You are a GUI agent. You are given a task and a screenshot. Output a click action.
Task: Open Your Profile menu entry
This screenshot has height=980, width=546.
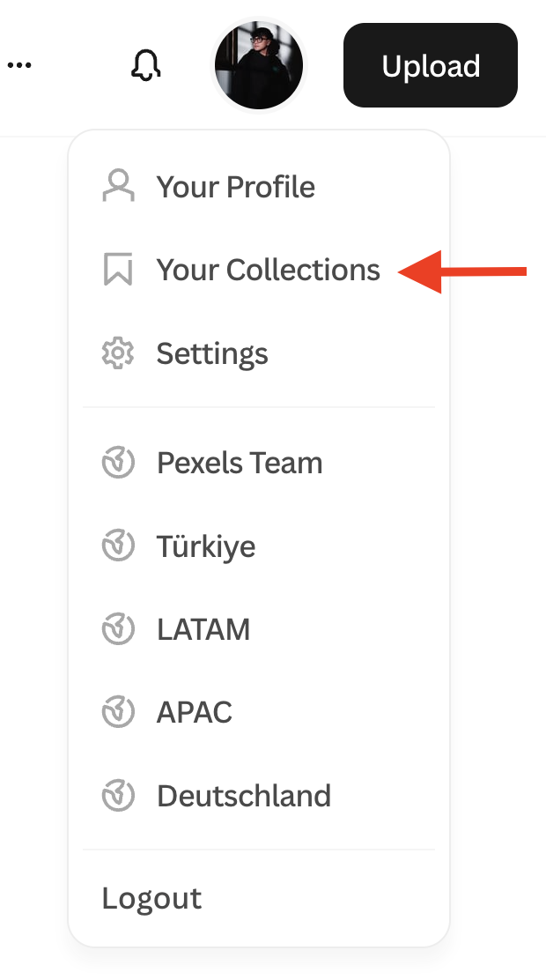(235, 187)
